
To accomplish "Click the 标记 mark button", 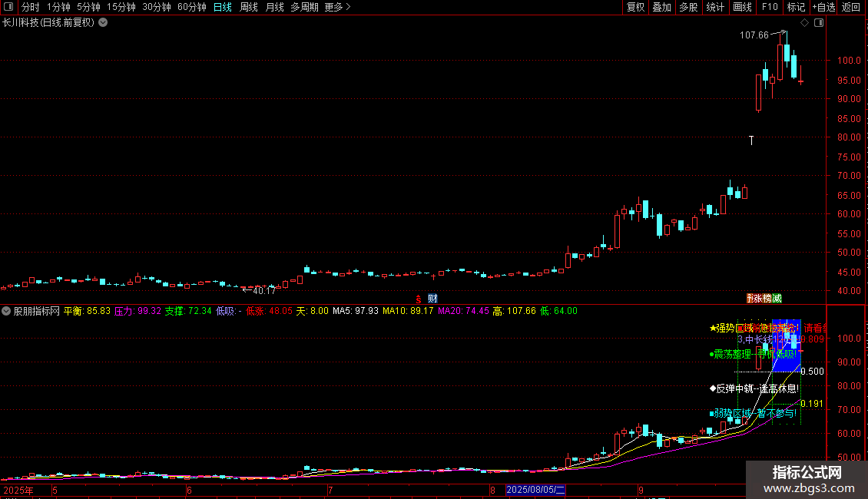I will (x=796, y=7).
